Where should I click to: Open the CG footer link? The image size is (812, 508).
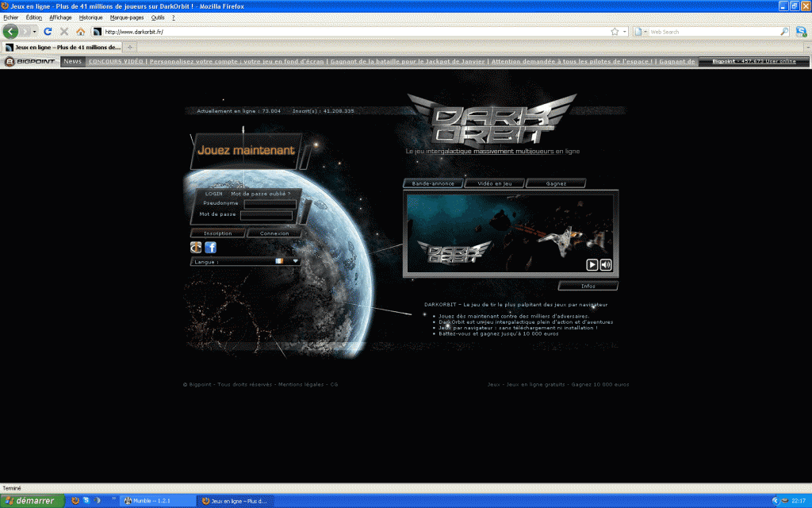coord(334,385)
